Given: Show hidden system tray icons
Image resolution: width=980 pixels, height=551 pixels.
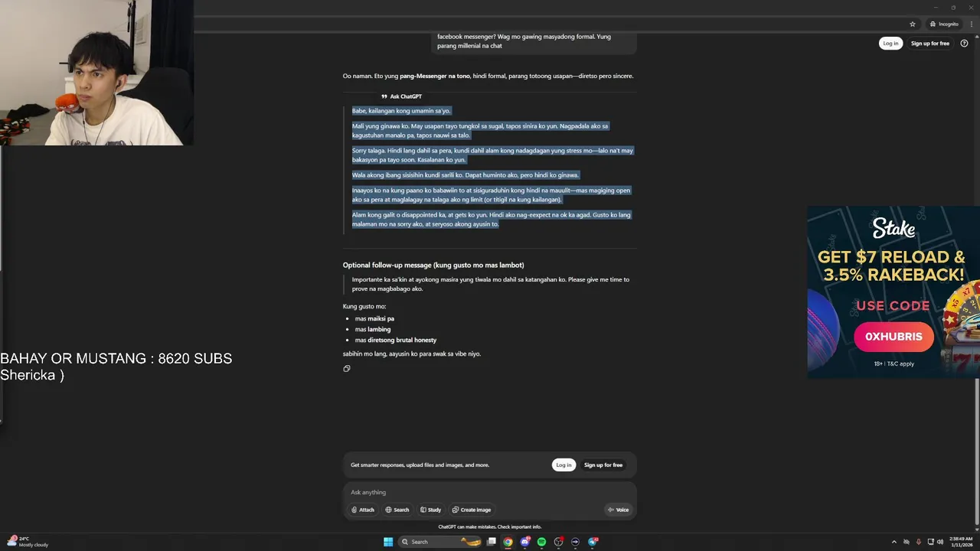Looking at the screenshot, I should (893, 542).
